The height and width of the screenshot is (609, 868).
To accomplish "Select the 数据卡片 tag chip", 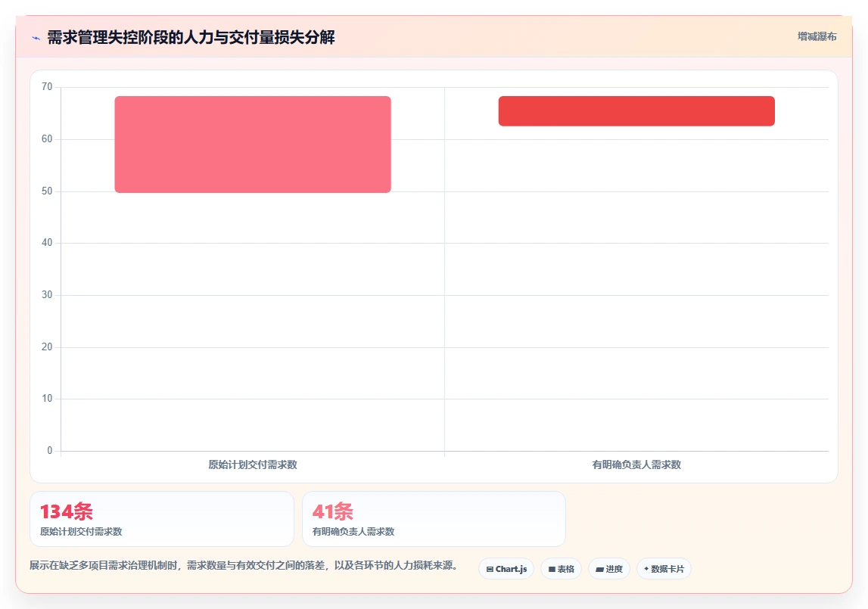I will tap(664, 569).
